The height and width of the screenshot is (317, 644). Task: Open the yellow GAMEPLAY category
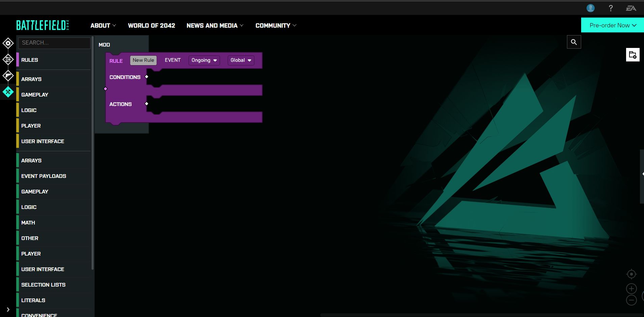tap(53, 95)
